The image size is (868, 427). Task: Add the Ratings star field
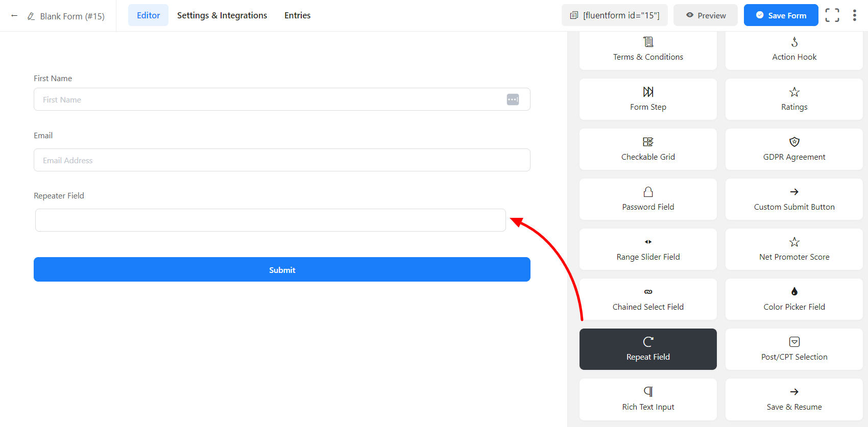(793, 99)
